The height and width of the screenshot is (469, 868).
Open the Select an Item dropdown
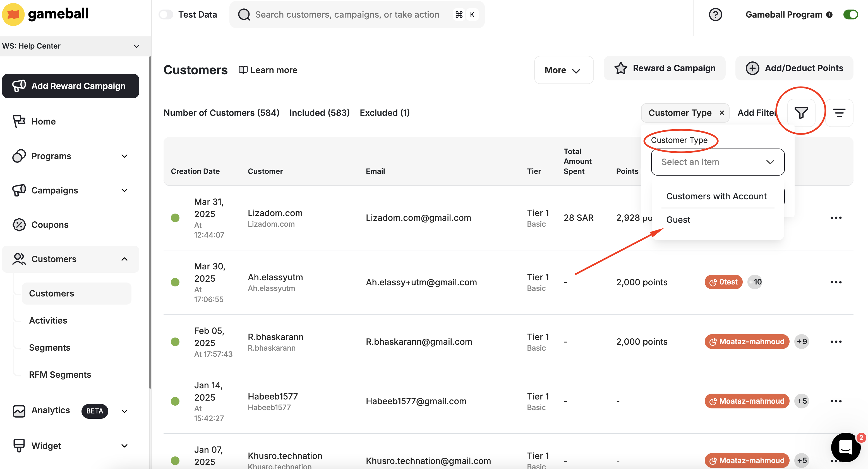point(717,162)
